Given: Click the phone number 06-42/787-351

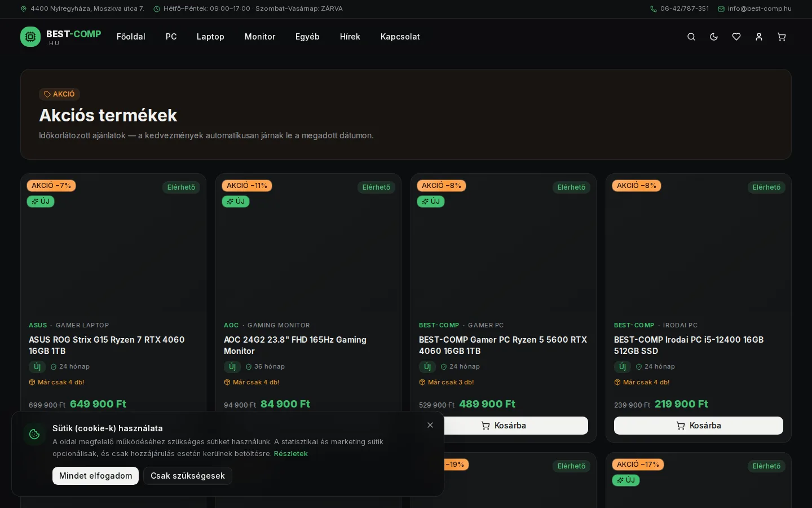Looking at the screenshot, I should coord(679,8).
